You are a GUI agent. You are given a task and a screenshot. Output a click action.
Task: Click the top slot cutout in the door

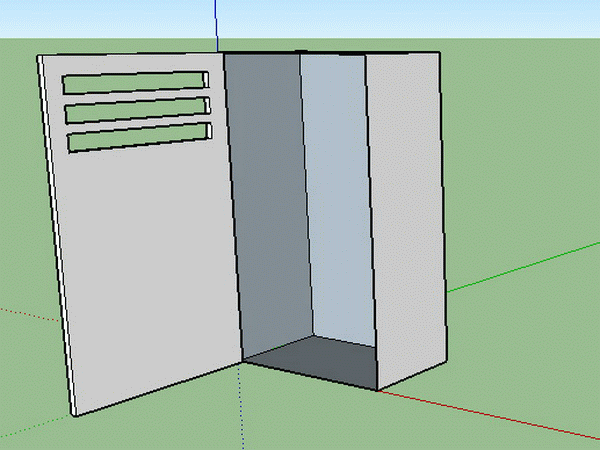tap(136, 83)
